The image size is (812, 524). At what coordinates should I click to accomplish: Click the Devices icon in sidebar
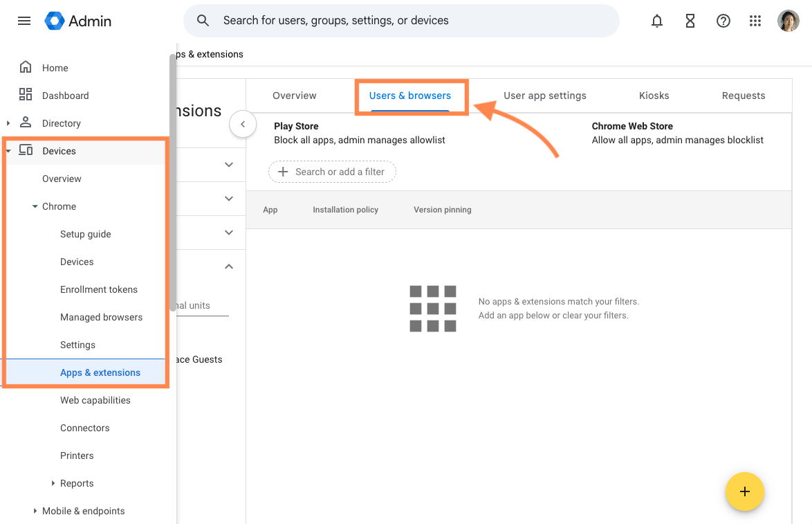click(x=26, y=150)
